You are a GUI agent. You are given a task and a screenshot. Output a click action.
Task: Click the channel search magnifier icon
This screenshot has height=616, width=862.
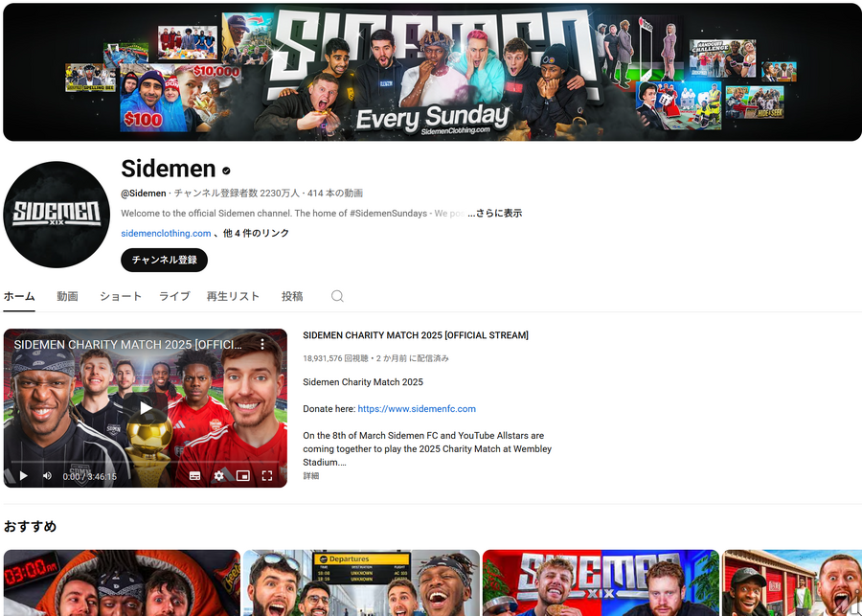click(337, 296)
